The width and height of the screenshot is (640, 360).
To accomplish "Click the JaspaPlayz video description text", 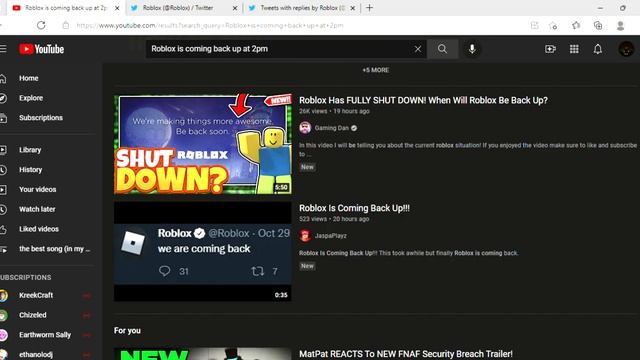I will coord(409,253).
